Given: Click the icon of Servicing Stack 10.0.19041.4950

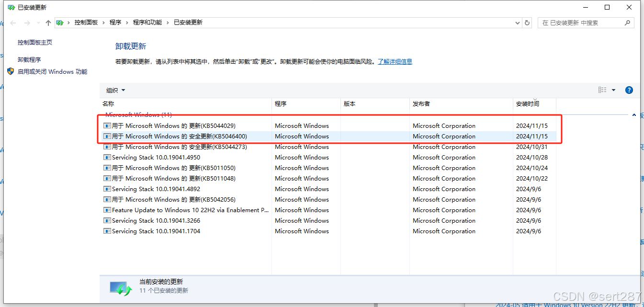Looking at the screenshot, I should pyautogui.click(x=107, y=158).
